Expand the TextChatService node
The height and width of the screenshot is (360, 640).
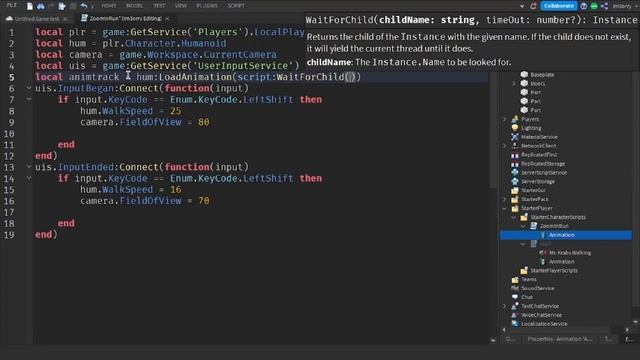[x=504, y=306]
